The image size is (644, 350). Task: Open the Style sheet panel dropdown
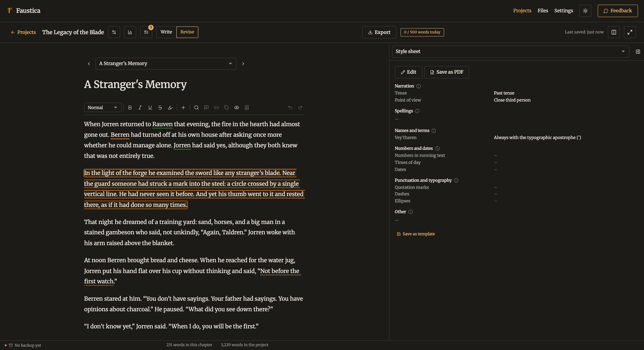(x=510, y=52)
